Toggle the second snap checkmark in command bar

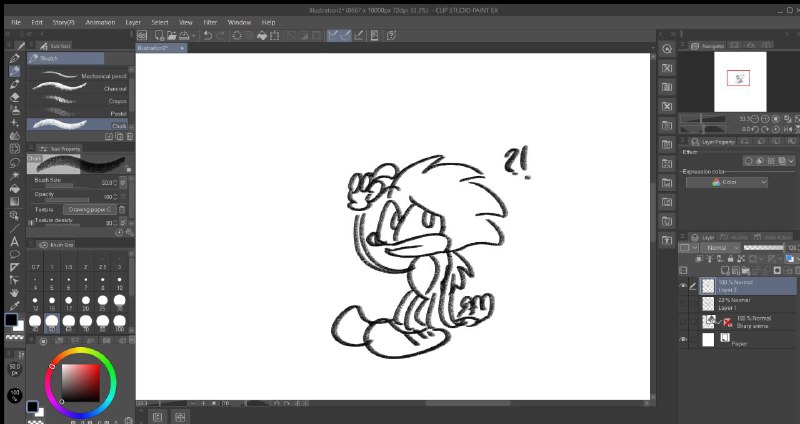coord(345,35)
